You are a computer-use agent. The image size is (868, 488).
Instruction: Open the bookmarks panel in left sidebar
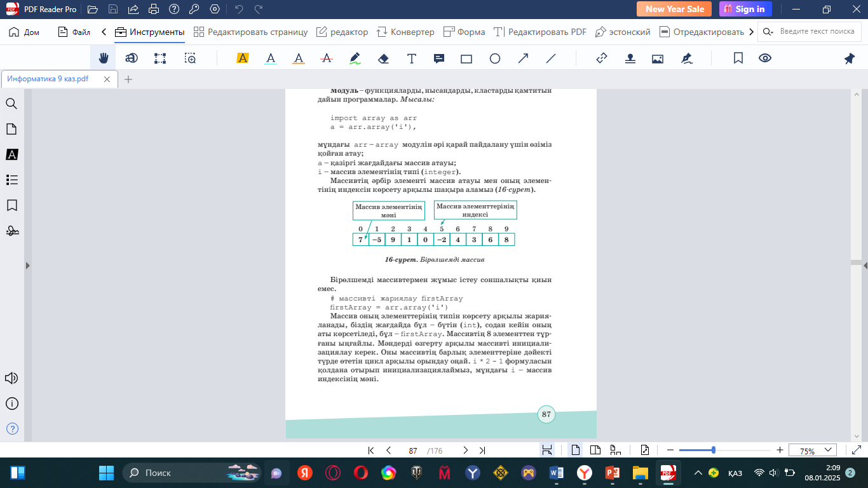pos(11,205)
